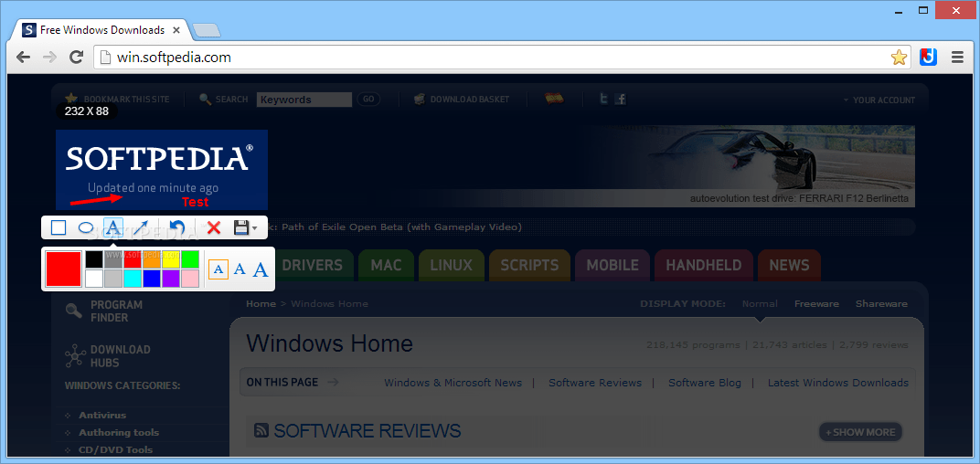The width and height of the screenshot is (980, 464).
Task: Switch to the DRIVERS tab
Action: [x=312, y=266]
